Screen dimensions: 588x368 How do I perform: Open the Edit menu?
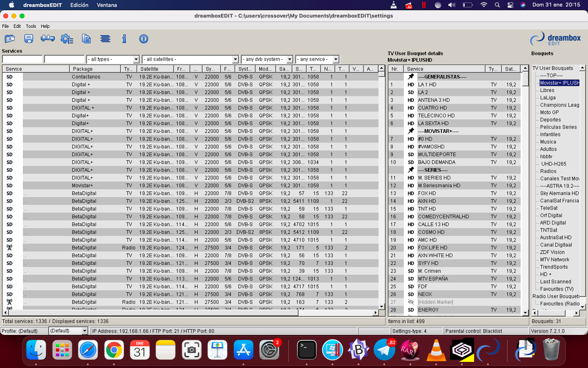click(17, 26)
